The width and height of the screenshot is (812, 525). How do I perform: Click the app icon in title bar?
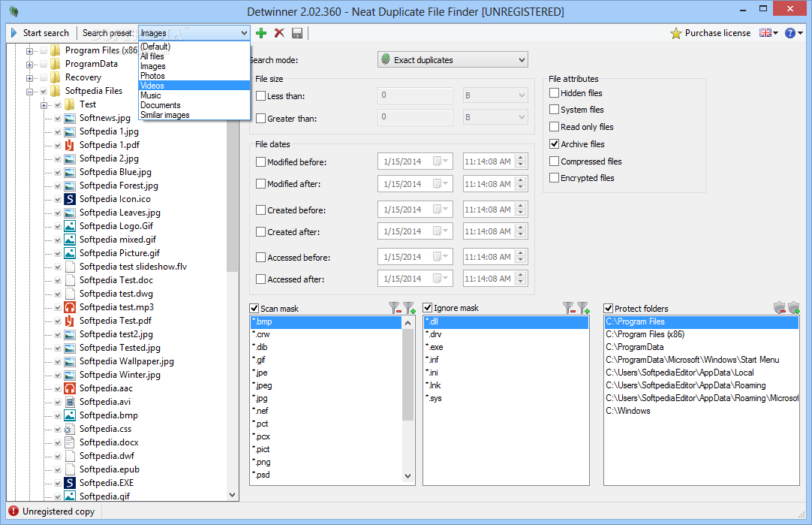tap(14, 11)
